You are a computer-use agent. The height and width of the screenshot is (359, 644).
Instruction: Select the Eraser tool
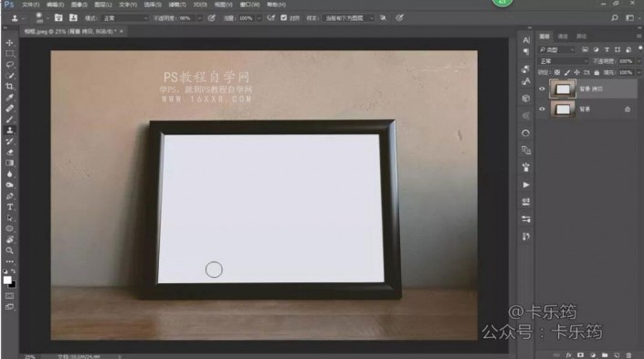click(x=9, y=152)
